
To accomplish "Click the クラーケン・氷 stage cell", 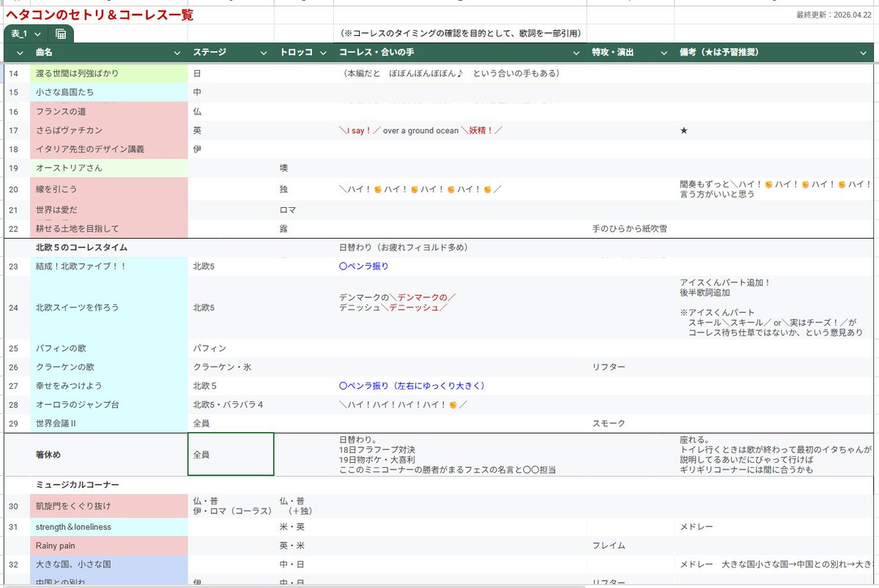I will pyautogui.click(x=231, y=367).
